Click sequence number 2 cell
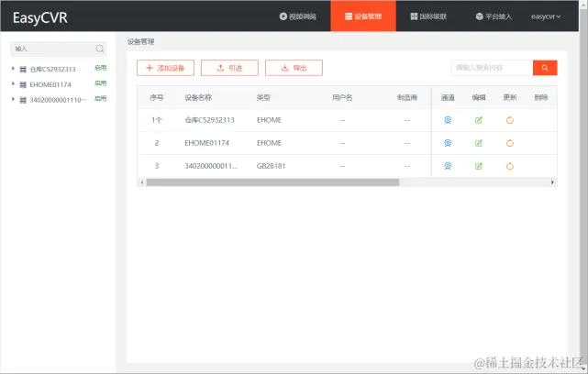Image resolution: width=588 pixels, height=374 pixels. [x=157, y=143]
